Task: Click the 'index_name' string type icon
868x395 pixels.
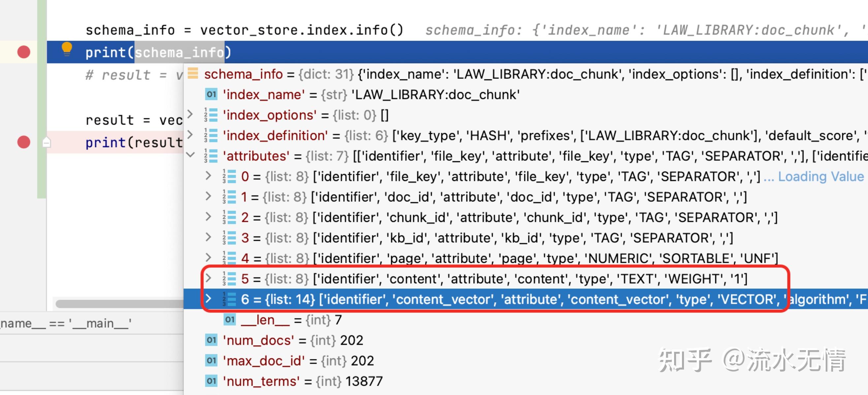Action: pyautogui.click(x=211, y=94)
